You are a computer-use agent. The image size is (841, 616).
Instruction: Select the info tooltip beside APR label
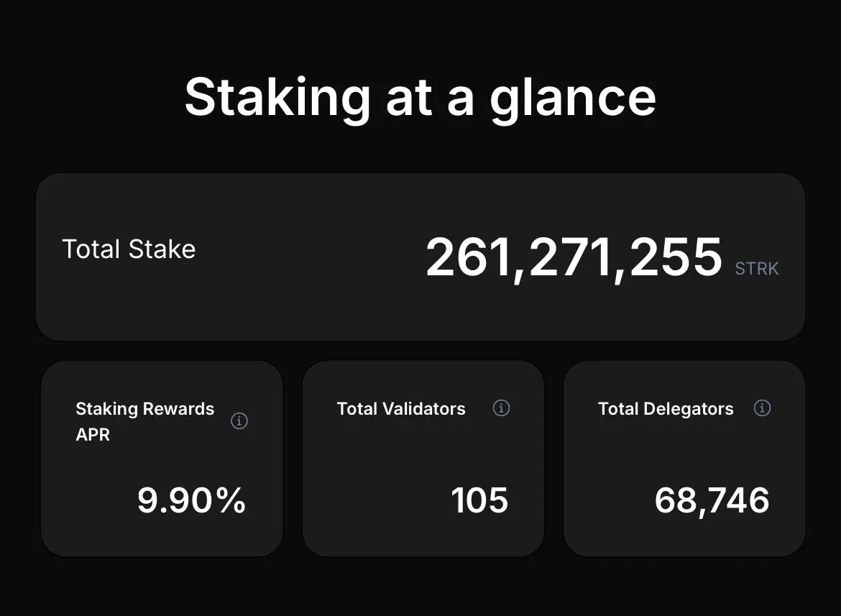pyautogui.click(x=239, y=420)
